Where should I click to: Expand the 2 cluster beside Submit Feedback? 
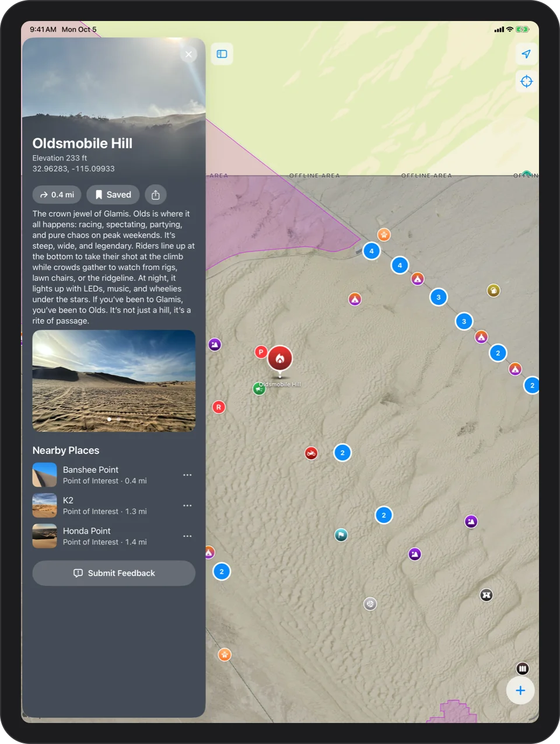(222, 572)
